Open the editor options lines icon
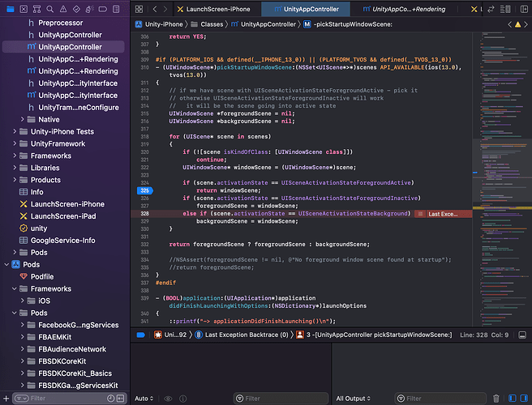This screenshot has width=532, height=405. (x=505, y=9)
